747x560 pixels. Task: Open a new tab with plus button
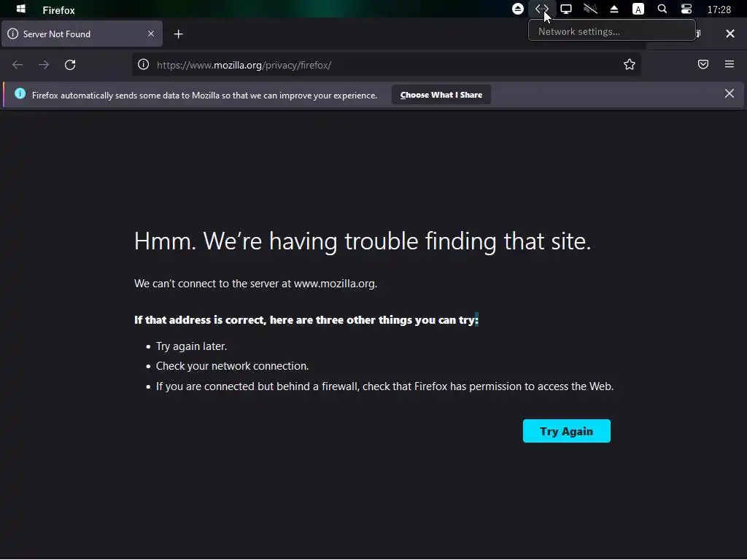[178, 34]
